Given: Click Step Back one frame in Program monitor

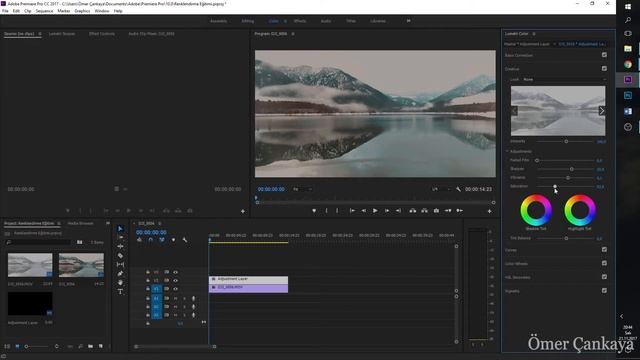Looking at the screenshot, I should pyautogui.click(x=363, y=211).
